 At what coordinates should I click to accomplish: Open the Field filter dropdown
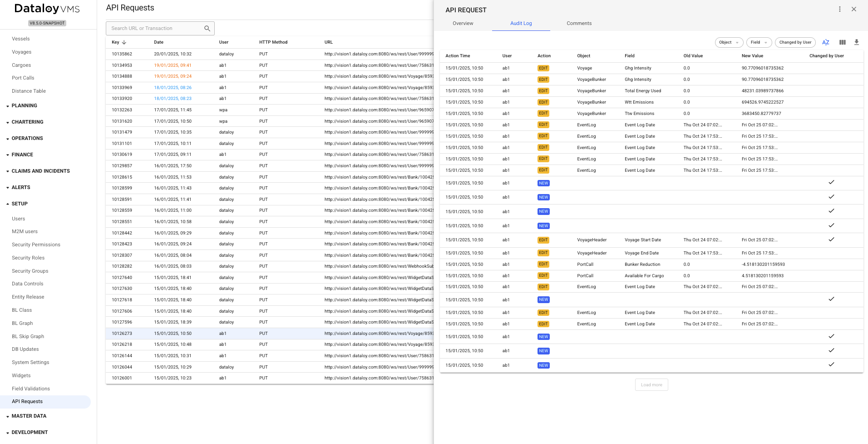759,42
